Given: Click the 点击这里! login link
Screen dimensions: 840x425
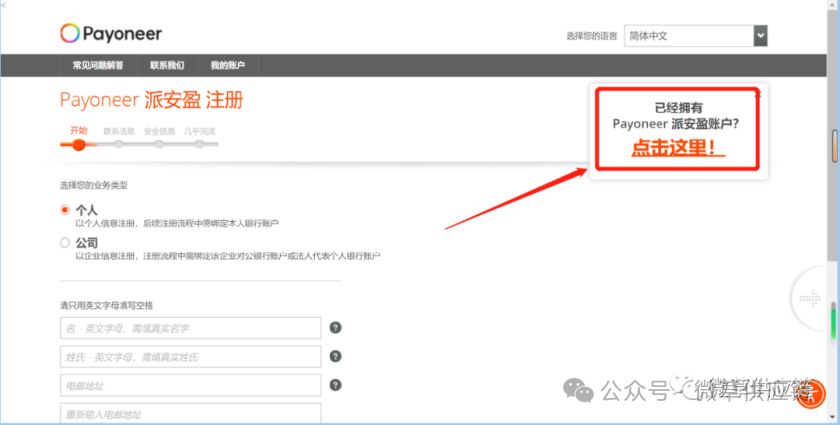Looking at the screenshot, I should click(x=678, y=147).
